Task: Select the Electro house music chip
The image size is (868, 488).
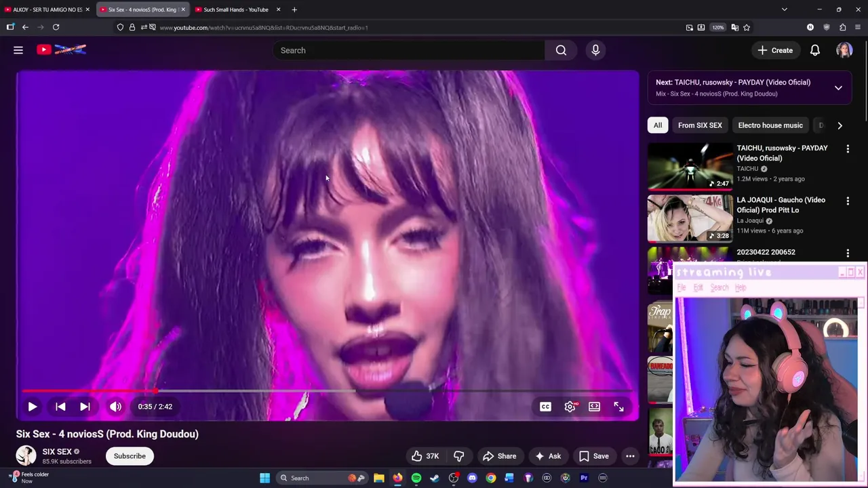Action: (x=770, y=125)
